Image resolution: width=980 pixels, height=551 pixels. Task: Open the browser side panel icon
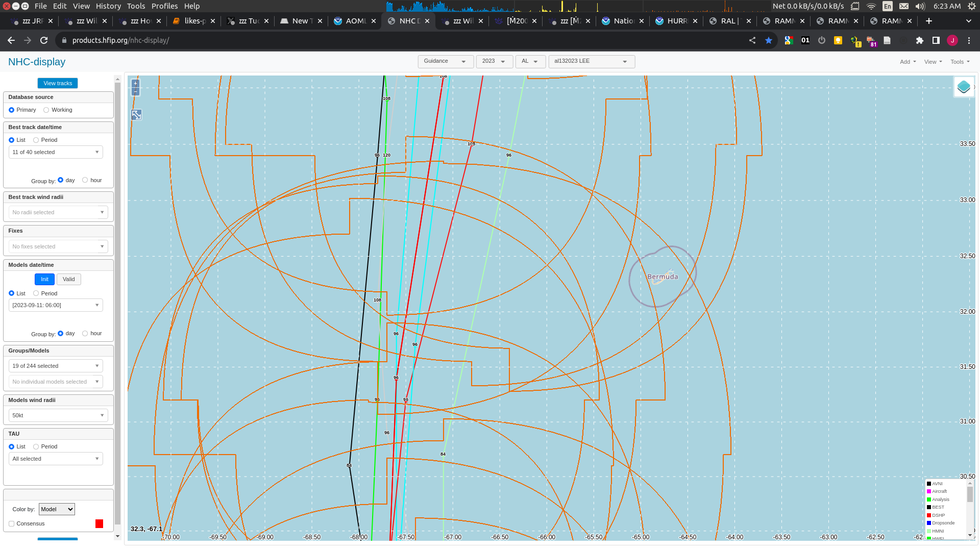pyautogui.click(x=936, y=40)
